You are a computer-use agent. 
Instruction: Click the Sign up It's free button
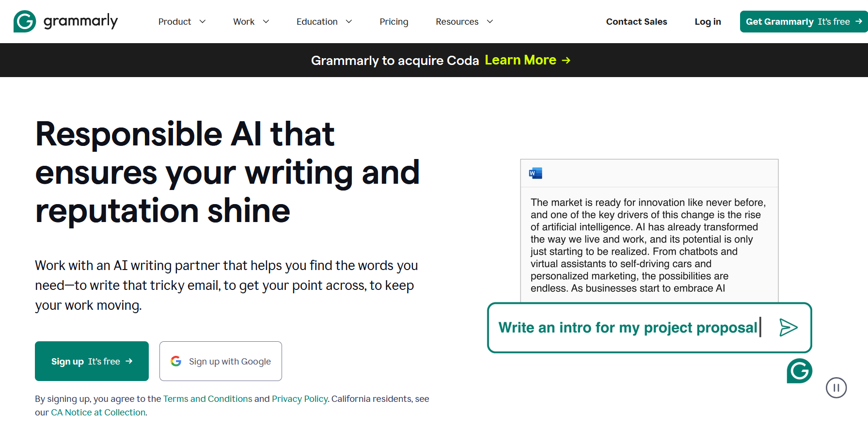(x=92, y=361)
